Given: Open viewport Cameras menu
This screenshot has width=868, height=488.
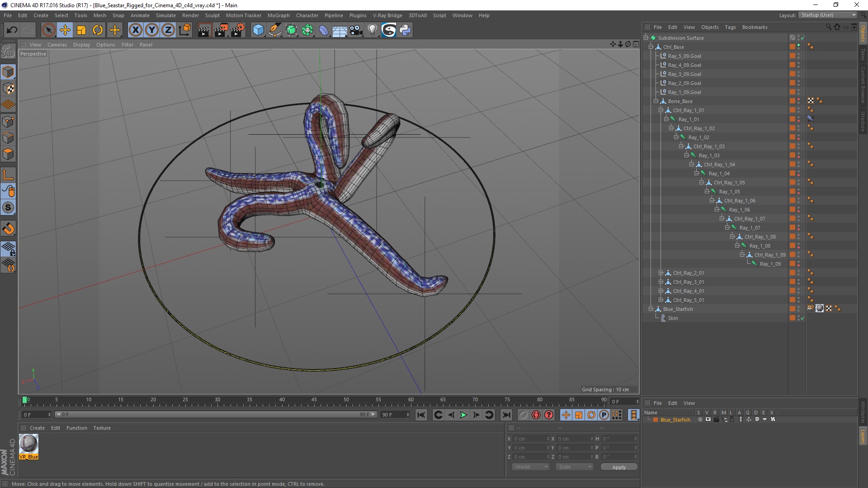Looking at the screenshot, I should coord(57,45).
